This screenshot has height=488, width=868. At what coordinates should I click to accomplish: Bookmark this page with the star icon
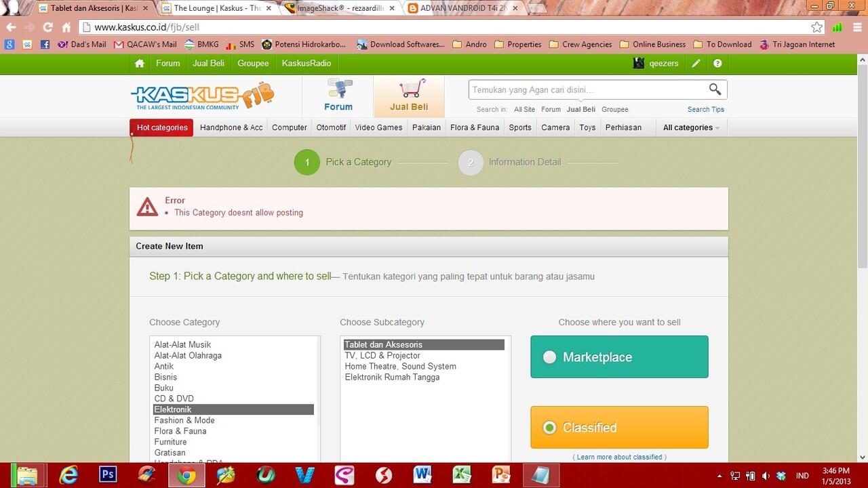tap(817, 27)
